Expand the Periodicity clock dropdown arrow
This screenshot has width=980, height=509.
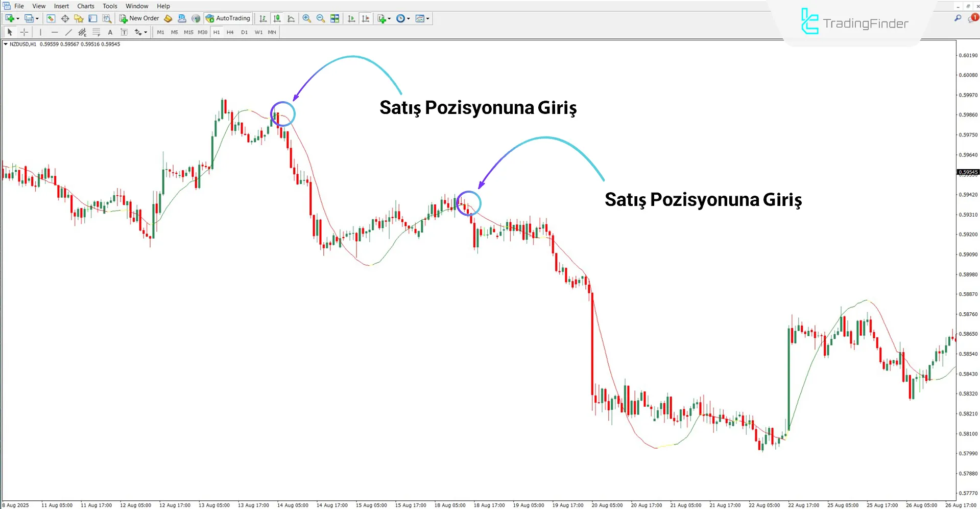coord(409,18)
